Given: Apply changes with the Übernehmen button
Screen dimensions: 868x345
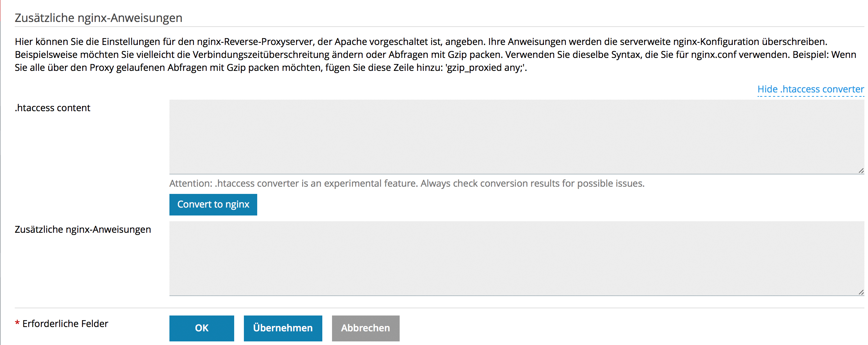Looking at the screenshot, I should [283, 328].
